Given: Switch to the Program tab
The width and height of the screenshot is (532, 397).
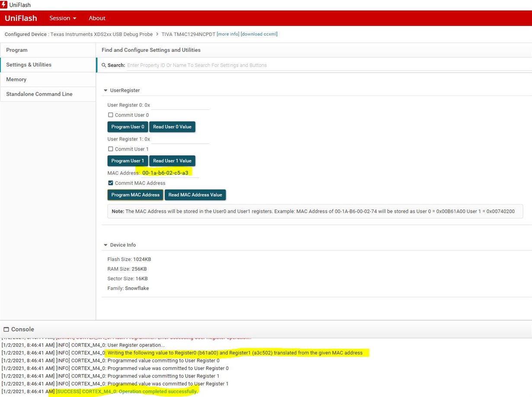Looking at the screenshot, I should [x=48, y=50].
